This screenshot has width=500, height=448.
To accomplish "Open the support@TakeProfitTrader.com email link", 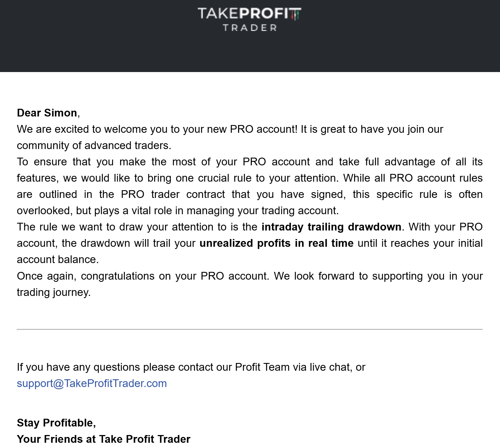I will [92, 383].
